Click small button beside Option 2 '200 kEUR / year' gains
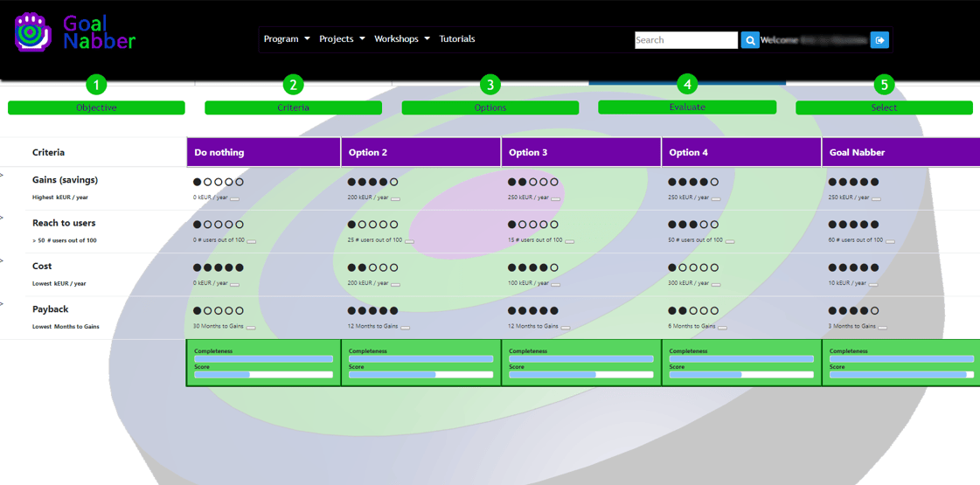980x485 pixels. point(396,198)
